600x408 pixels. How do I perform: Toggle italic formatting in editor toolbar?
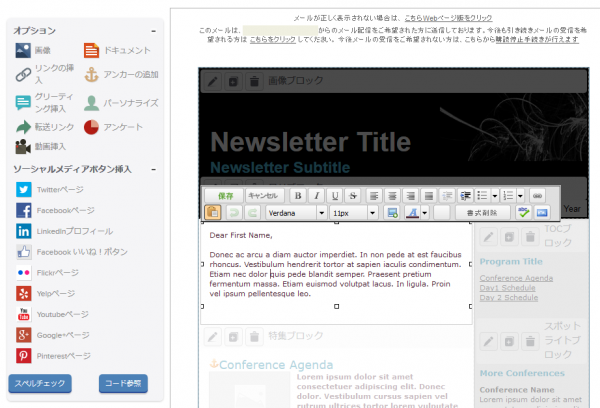click(316, 196)
